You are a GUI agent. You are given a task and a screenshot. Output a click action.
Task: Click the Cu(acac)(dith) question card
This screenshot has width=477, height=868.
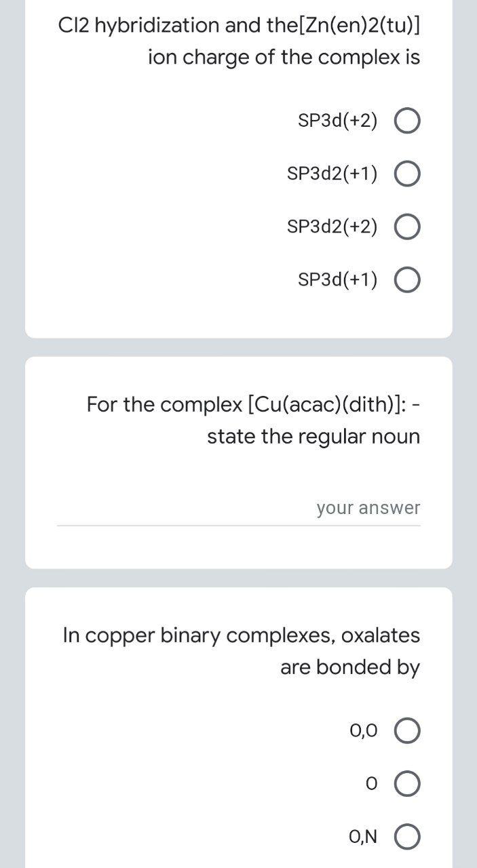[x=237, y=461]
